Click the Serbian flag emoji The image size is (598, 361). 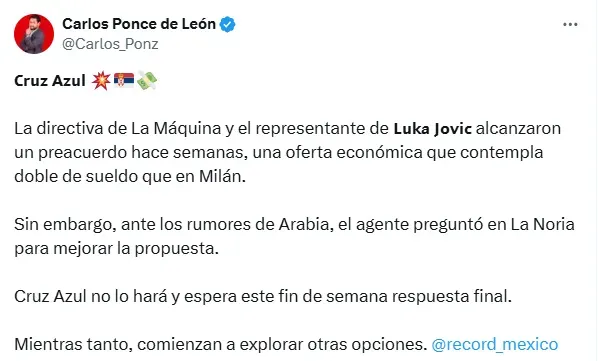(124, 80)
